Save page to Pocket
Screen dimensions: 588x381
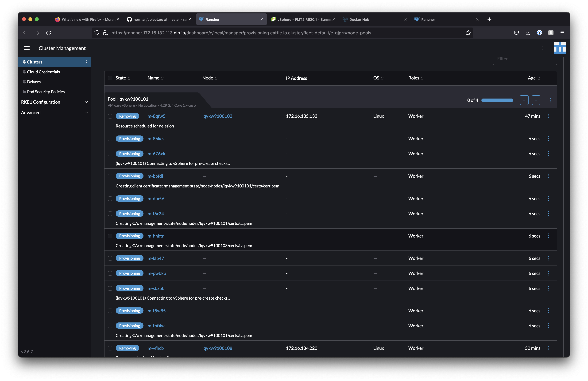(x=516, y=33)
